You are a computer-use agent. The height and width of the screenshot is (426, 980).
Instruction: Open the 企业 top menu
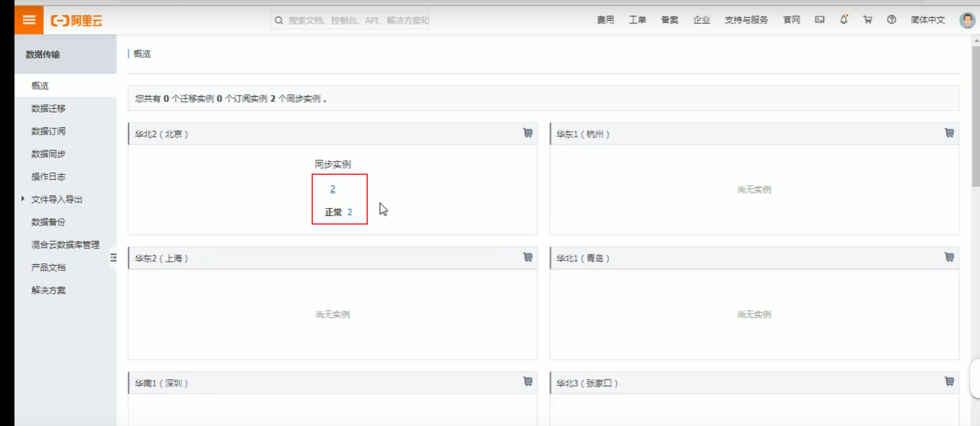pos(701,20)
